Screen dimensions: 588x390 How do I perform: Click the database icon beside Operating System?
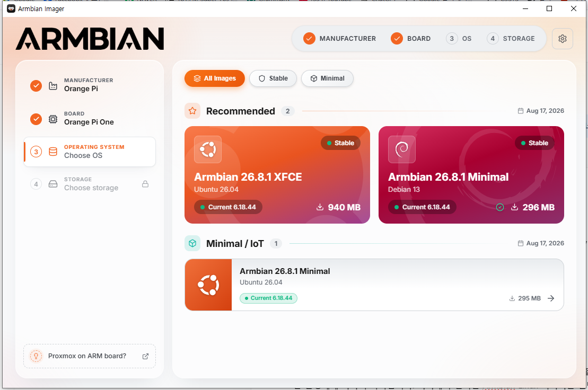53,152
